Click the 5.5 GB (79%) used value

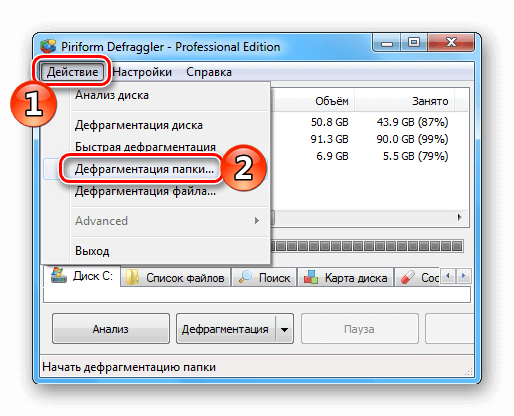click(415, 156)
